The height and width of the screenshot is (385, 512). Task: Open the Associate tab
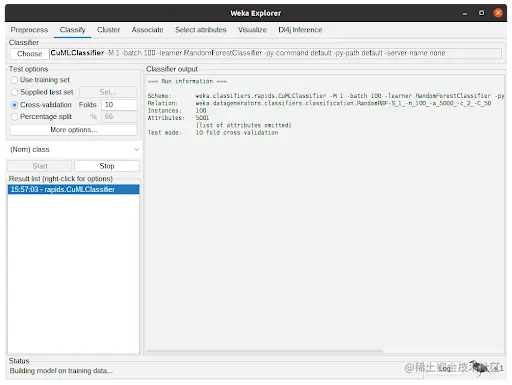(147, 30)
